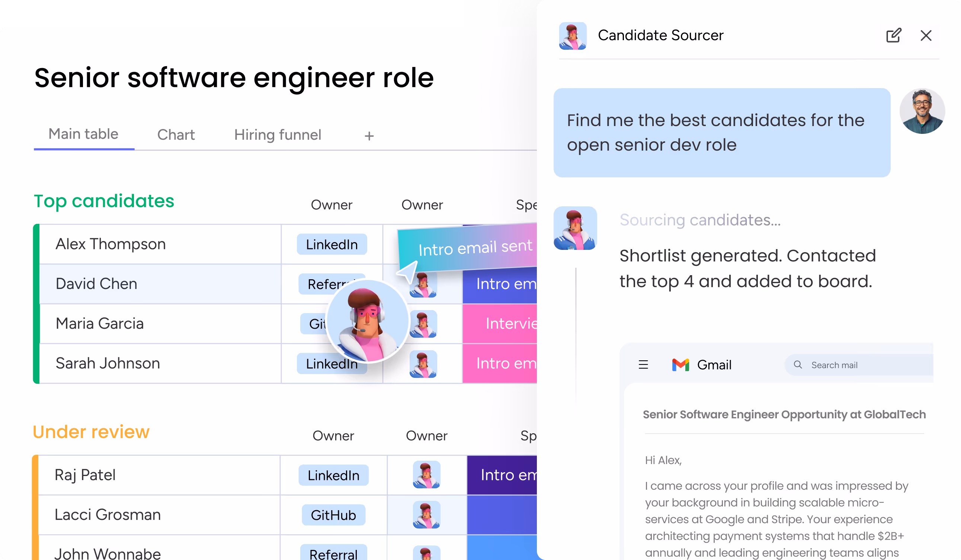Click owner avatar in Sarah Johnson row
Viewport: 961px width, 560px height.
(423, 364)
